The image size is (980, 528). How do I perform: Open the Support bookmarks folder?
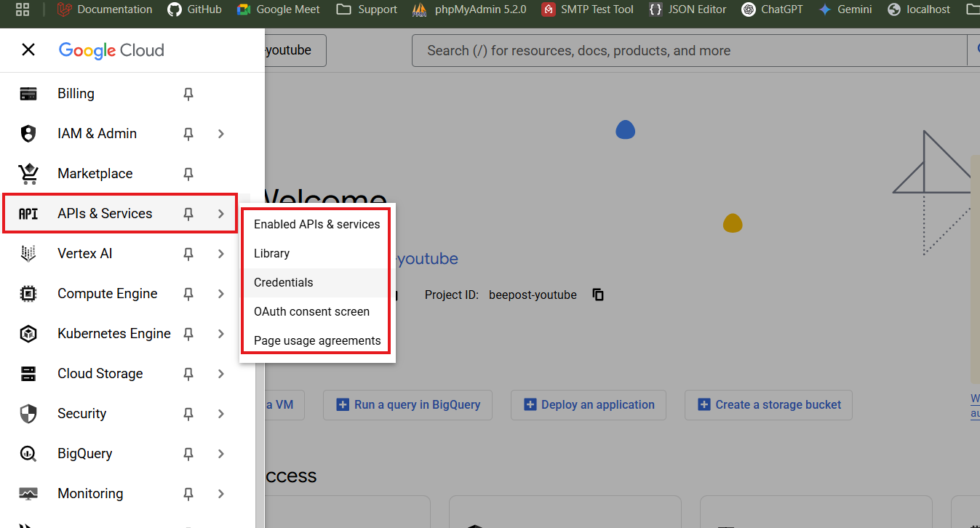pos(367,9)
